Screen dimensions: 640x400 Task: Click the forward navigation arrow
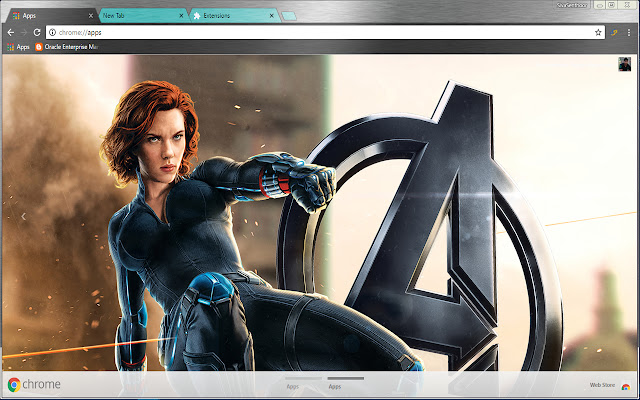click(24, 32)
